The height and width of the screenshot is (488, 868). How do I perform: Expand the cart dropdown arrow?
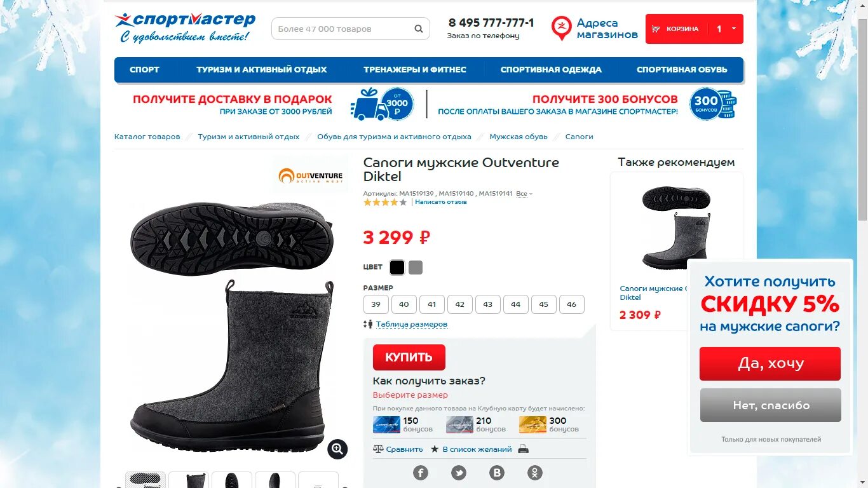(734, 29)
